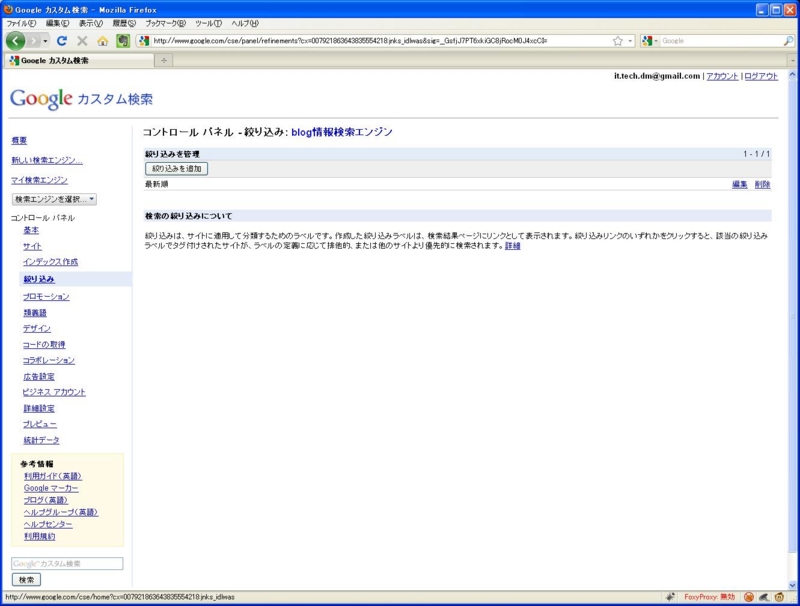The image size is (800, 606).
Task: Open the back/forward history dropdown arrow
Action: point(45,41)
